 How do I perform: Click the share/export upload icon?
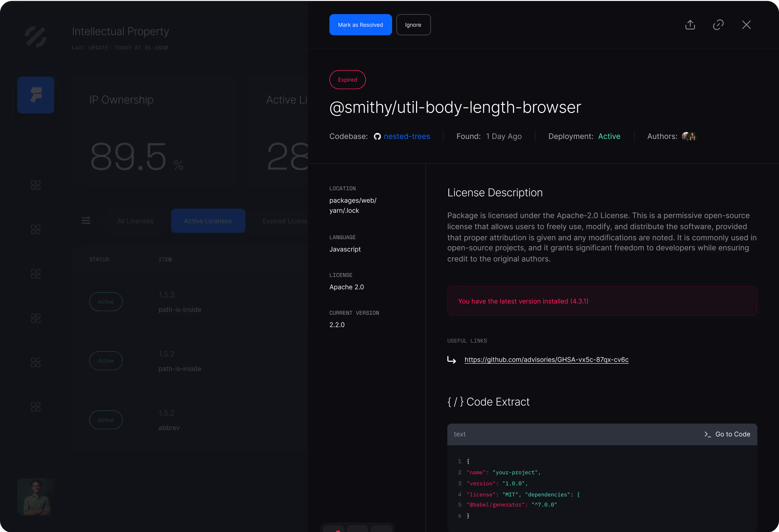690,25
